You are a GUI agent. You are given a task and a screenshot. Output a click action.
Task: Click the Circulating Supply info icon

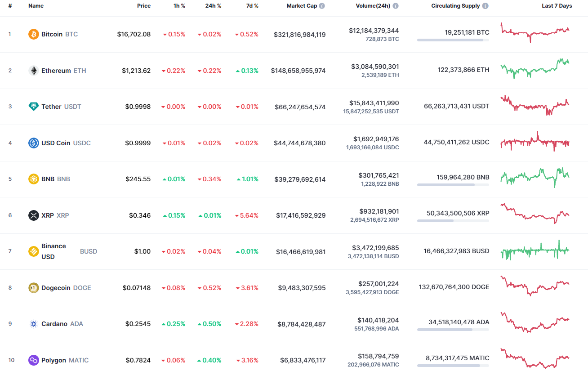click(485, 6)
